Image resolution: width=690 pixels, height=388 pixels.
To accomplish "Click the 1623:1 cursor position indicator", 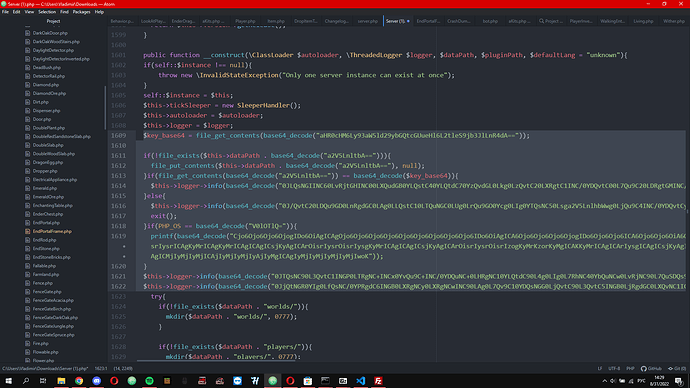I will pyautogui.click(x=101, y=369).
